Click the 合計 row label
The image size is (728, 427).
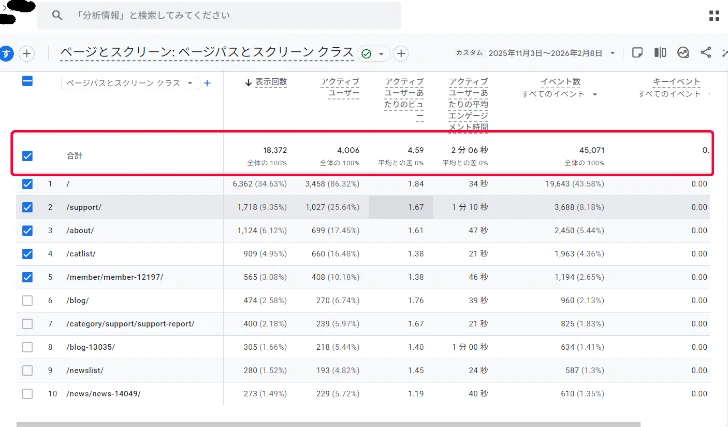coord(74,156)
